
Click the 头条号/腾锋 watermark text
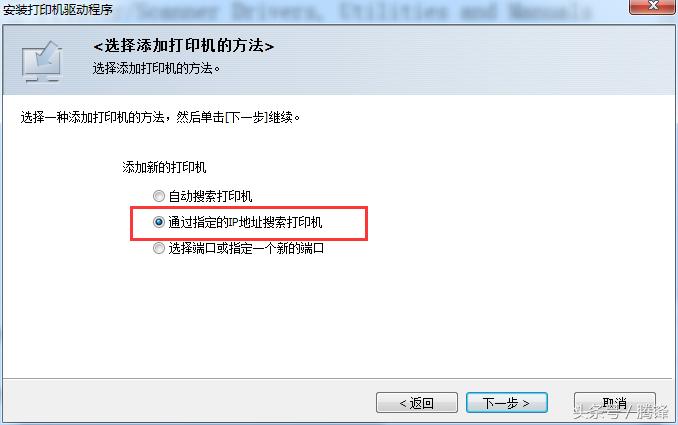click(621, 411)
